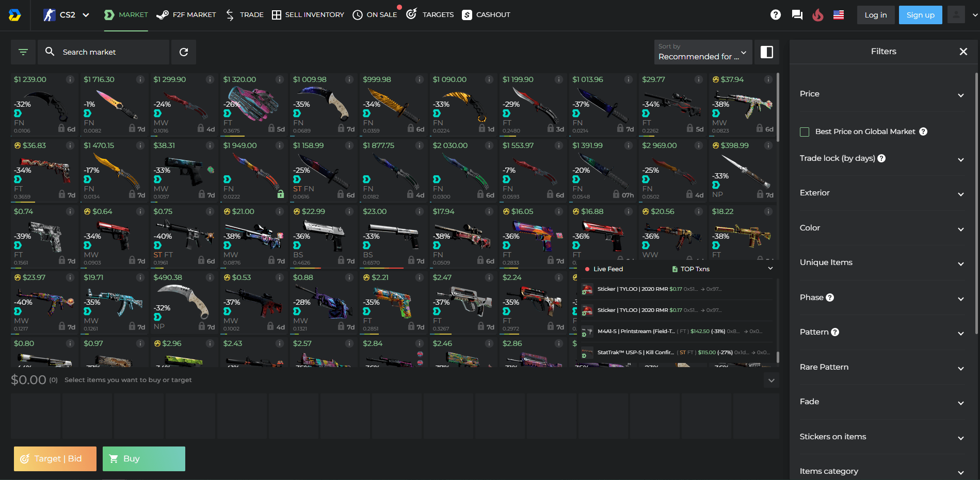The height and width of the screenshot is (480, 980).
Task: Show help for Trade lock by days
Action: coord(881,158)
